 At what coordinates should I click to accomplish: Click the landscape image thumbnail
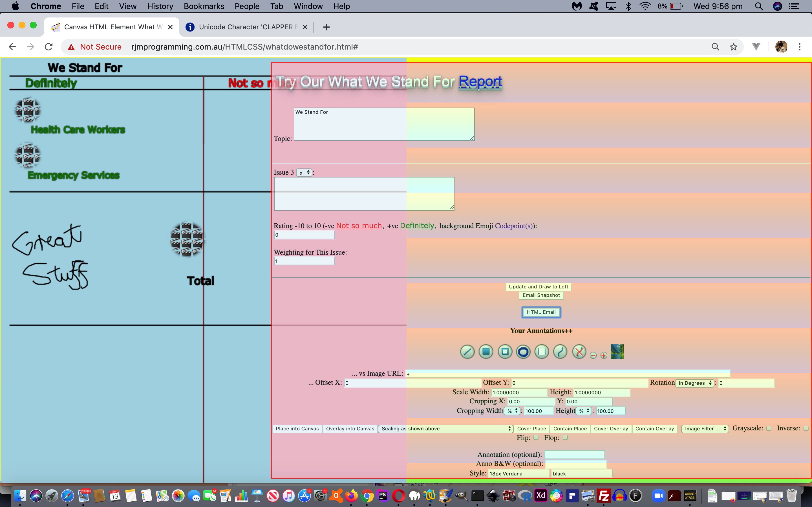click(617, 352)
